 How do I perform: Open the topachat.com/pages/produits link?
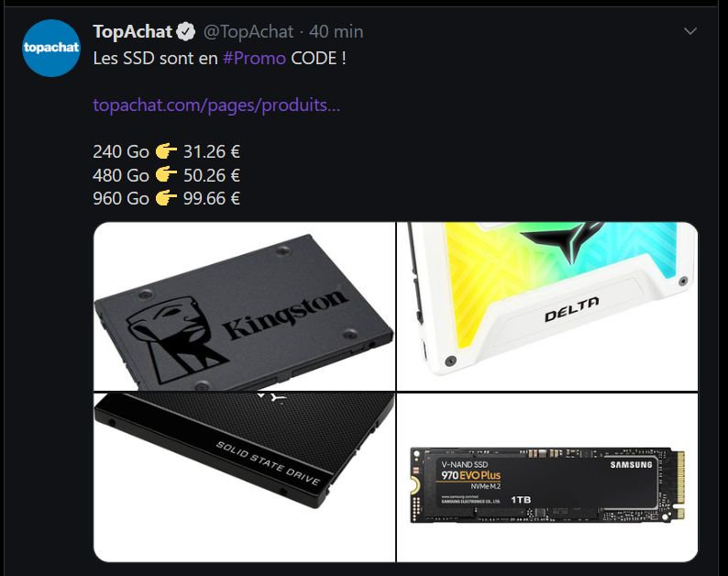[216, 105]
